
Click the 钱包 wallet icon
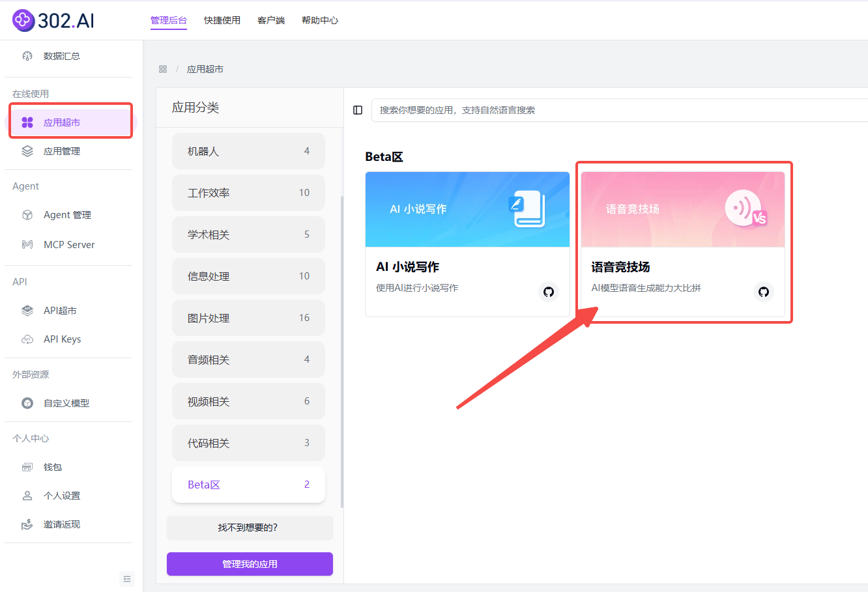click(27, 467)
